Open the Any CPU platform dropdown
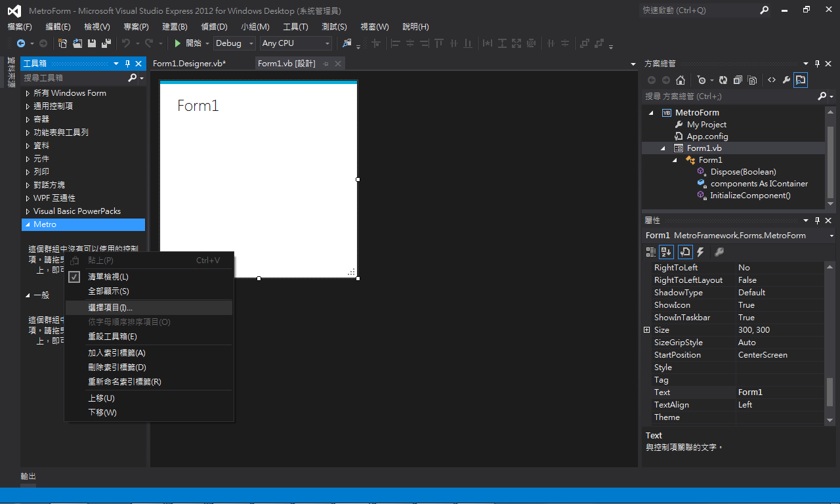840x504 pixels. [296, 43]
